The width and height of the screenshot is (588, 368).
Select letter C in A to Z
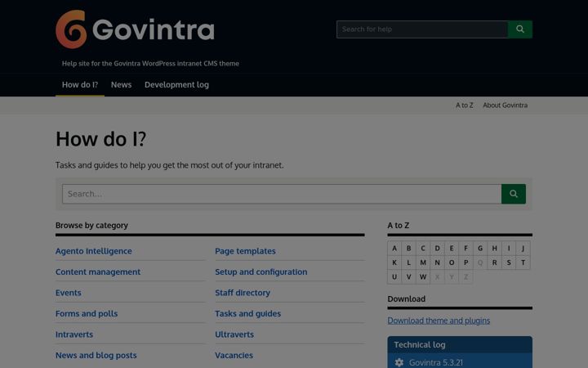423,249
